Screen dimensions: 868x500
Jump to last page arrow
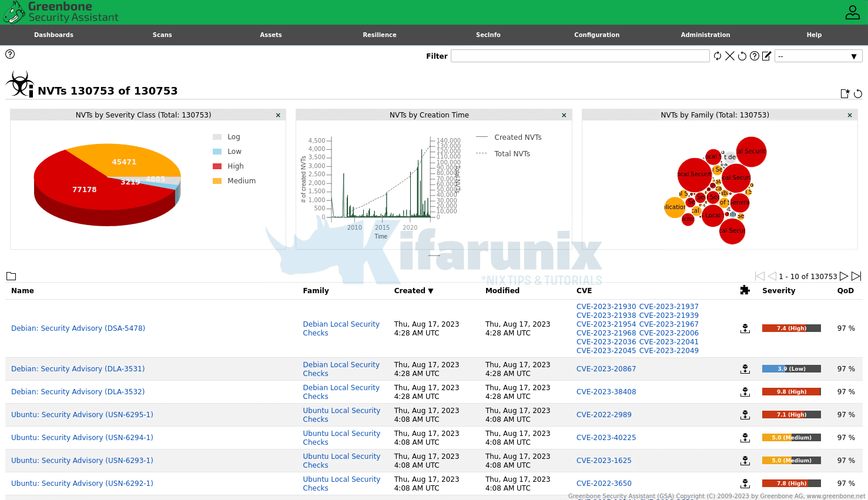point(856,276)
